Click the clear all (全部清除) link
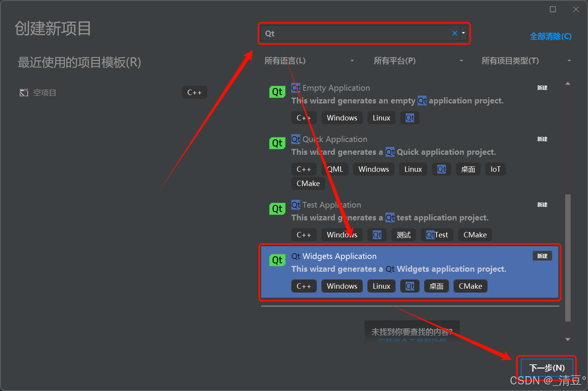Screen dimensions: 588x391 [551, 36]
